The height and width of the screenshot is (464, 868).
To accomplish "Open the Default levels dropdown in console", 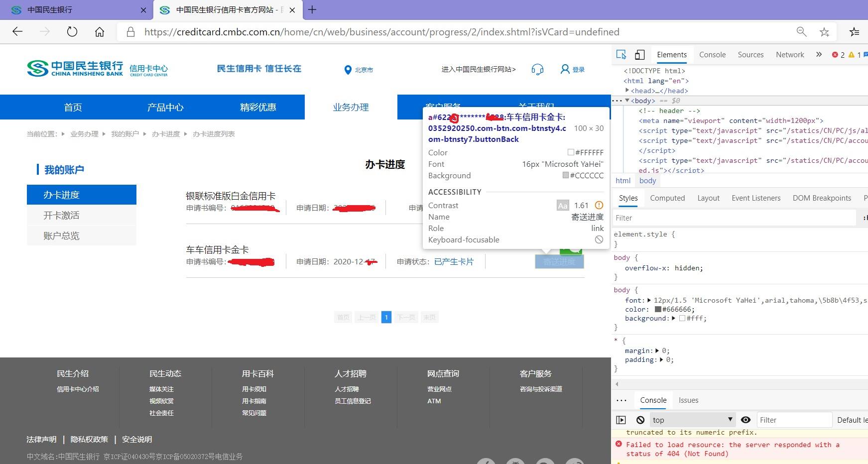I will coord(852,420).
